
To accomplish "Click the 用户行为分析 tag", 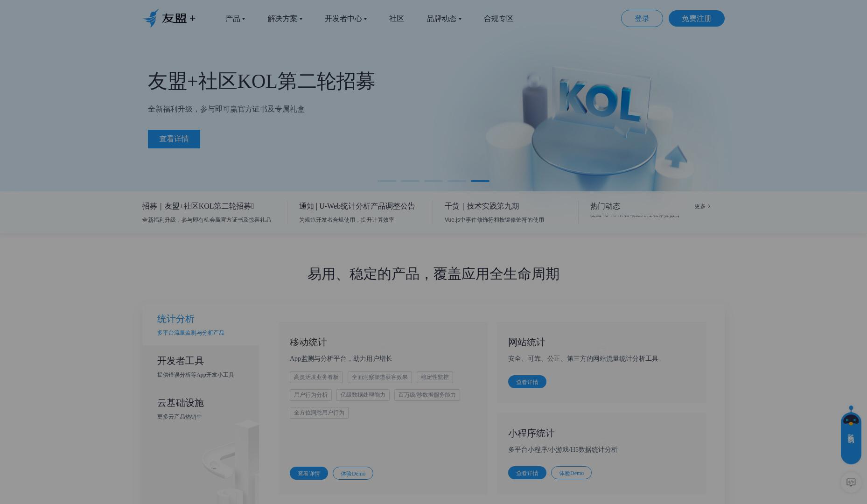I will coord(311,395).
